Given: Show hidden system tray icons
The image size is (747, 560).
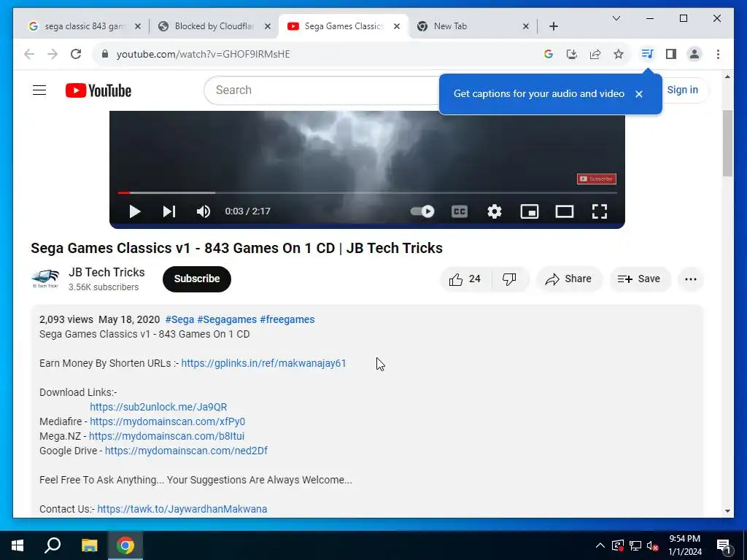Looking at the screenshot, I should pyautogui.click(x=600, y=545).
